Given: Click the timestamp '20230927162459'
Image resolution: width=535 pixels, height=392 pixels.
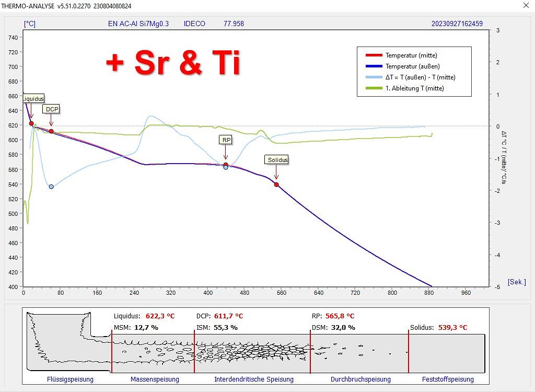Looking at the screenshot, I should (457, 24).
